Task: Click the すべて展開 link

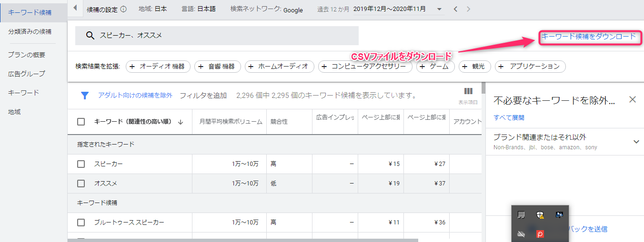Action: (509, 117)
